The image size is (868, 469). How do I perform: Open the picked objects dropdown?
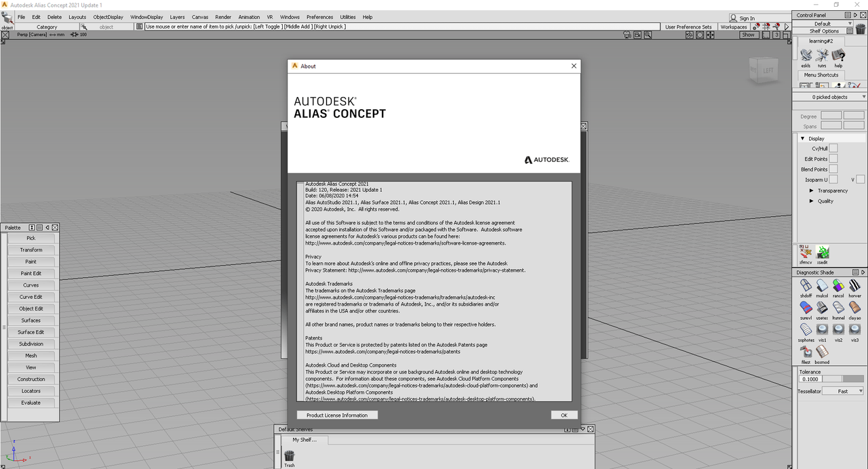pyautogui.click(x=830, y=97)
